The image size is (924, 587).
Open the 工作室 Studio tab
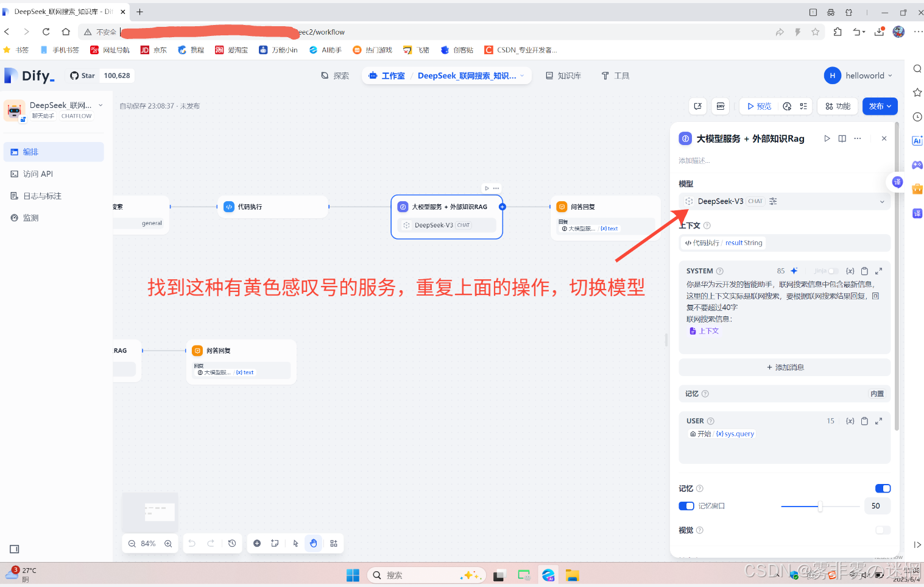point(387,76)
